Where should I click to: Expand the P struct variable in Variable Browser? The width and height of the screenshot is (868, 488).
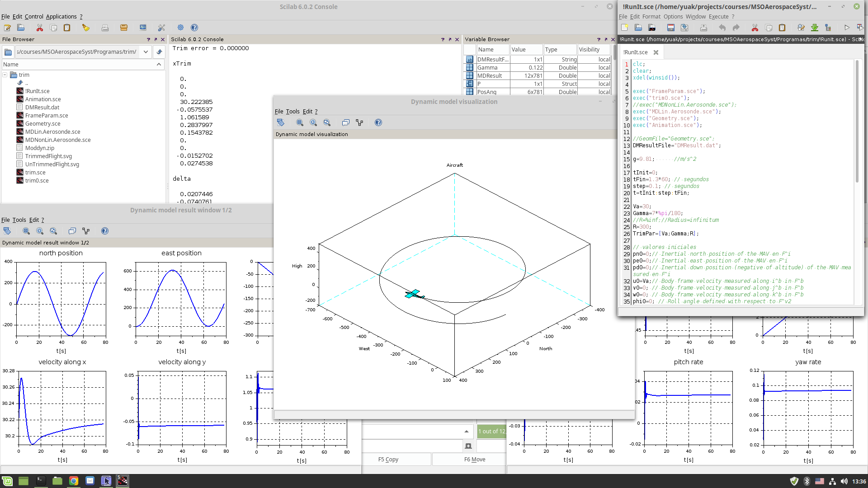click(469, 84)
